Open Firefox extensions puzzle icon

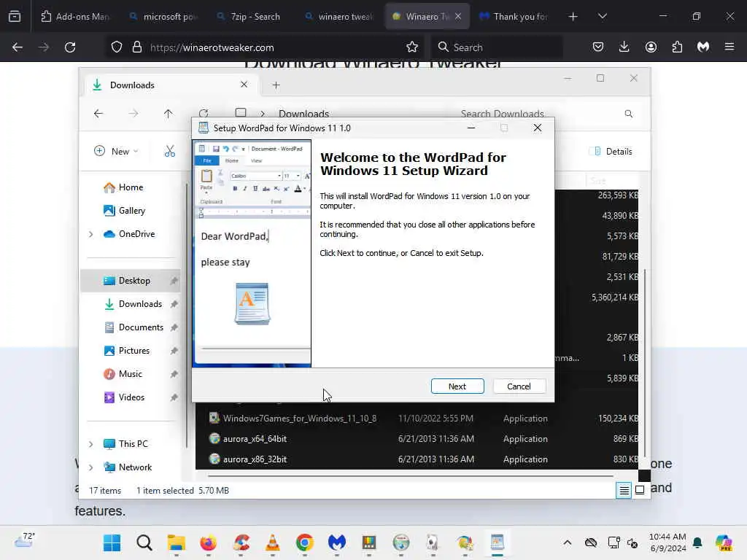pos(677,47)
